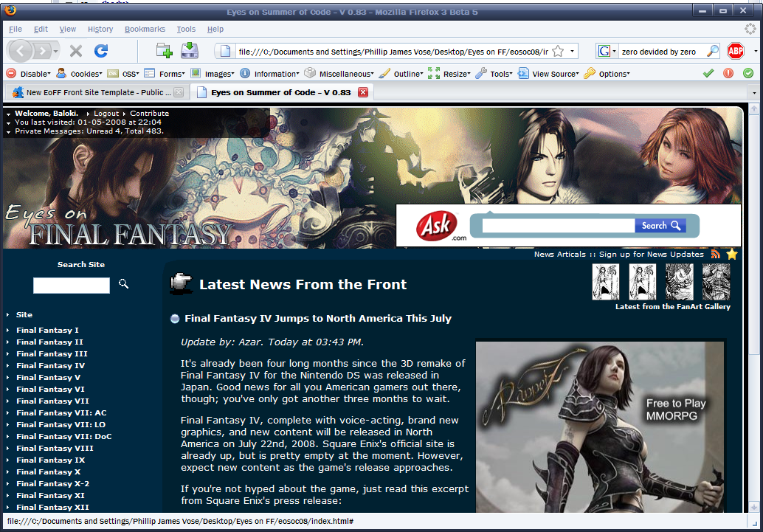This screenshot has height=532, width=763.
Task: Open the last FanArt Gallery thumbnail
Action: pyautogui.click(x=717, y=282)
